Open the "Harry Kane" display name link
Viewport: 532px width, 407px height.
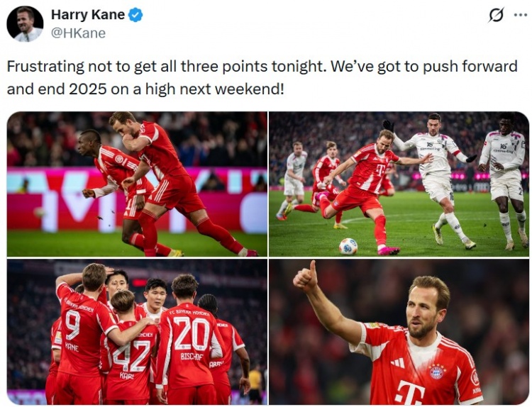click(88, 15)
